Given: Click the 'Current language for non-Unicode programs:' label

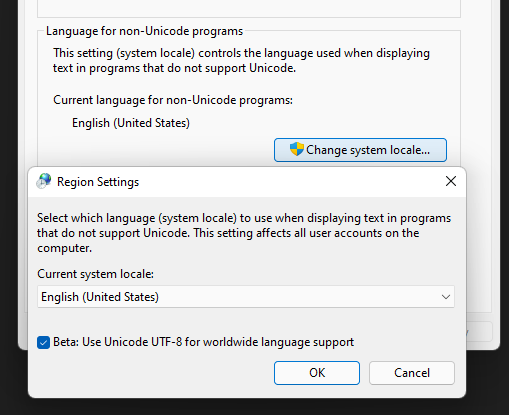Looking at the screenshot, I should [x=173, y=100].
